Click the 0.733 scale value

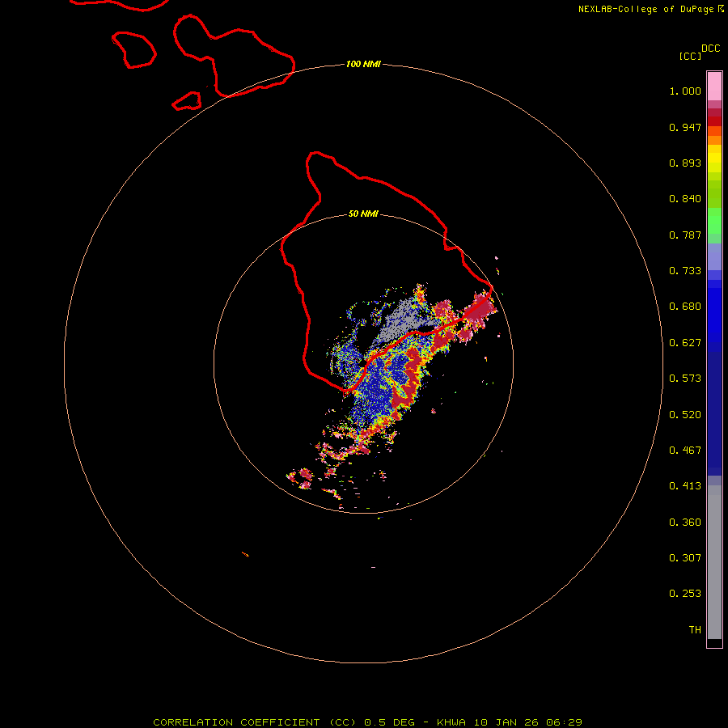(685, 271)
